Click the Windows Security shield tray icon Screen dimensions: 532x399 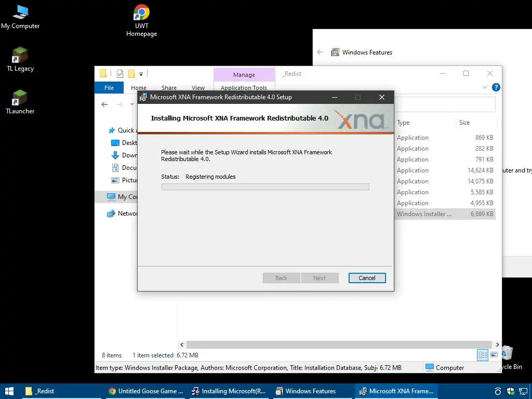point(511,391)
